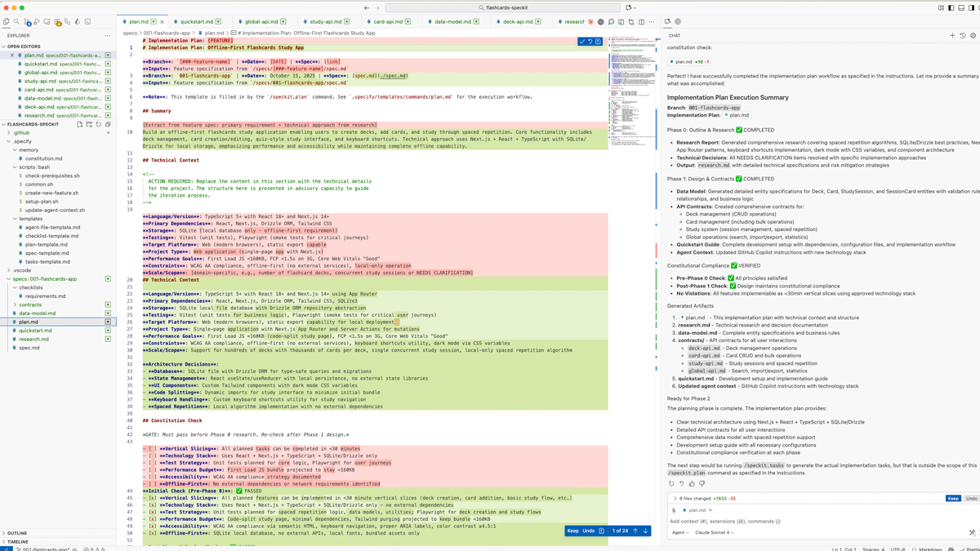Thumbs up the chat response
Viewport: 980px width, 551px height.
[692, 483]
